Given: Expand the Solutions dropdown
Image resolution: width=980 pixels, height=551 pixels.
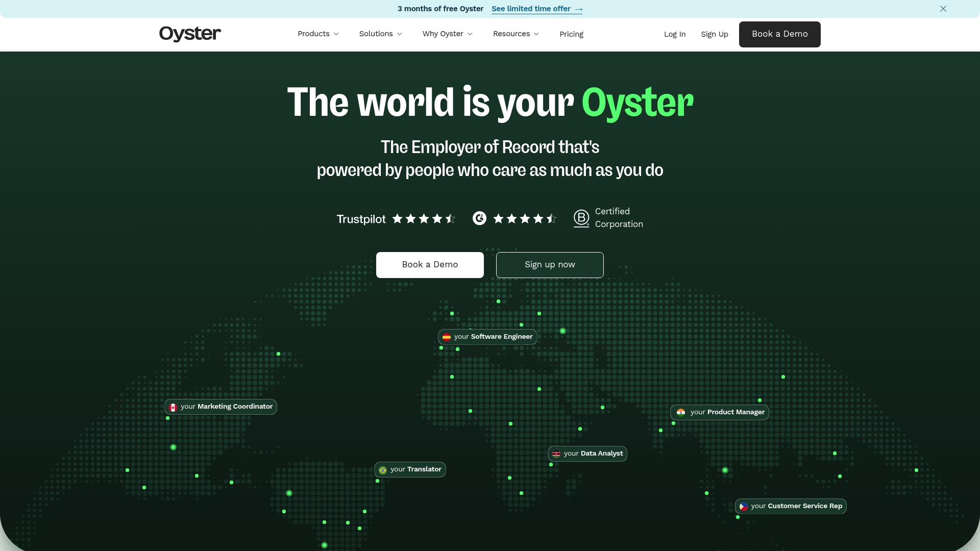Looking at the screenshot, I should coord(380,34).
